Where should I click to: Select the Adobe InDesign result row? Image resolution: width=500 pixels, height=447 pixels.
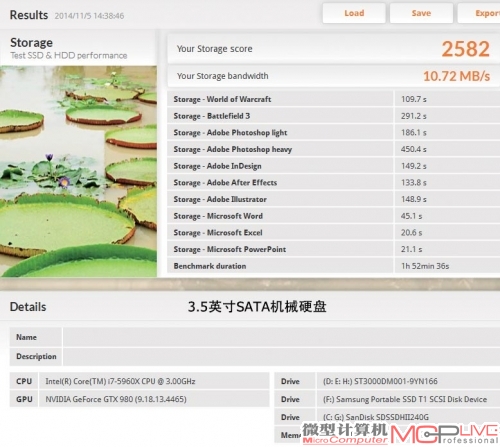tap(333, 166)
